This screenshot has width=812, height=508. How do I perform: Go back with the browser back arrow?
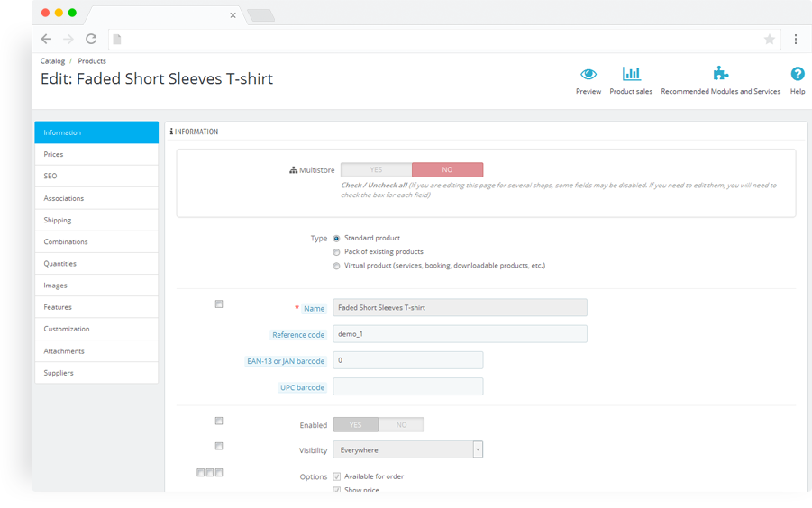tap(46, 40)
